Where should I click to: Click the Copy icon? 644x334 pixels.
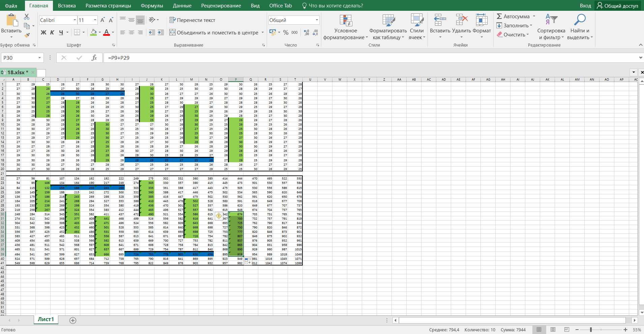27,26
